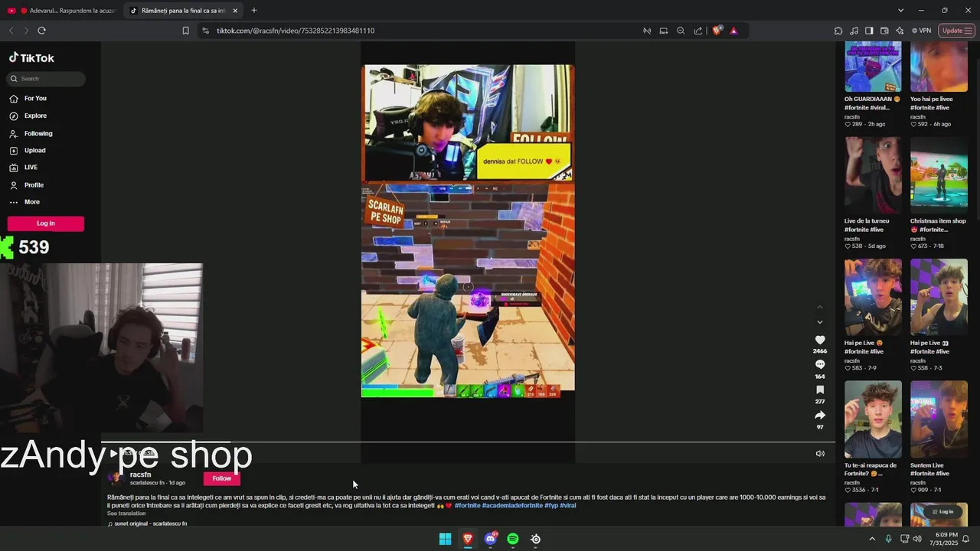Click the video progress bar
This screenshot has height=551, width=980.
pyautogui.click(x=467, y=442)
